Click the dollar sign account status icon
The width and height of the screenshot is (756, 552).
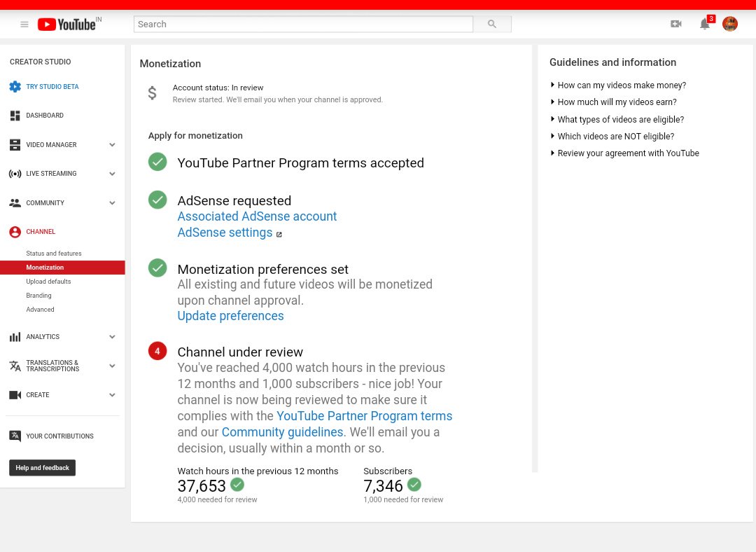[x=153, y=92]
